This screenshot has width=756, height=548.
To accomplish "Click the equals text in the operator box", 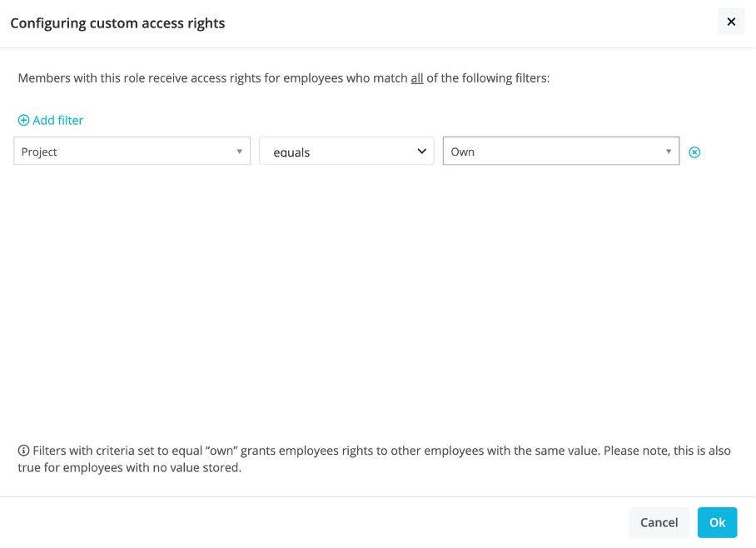I will coord(291,152).
